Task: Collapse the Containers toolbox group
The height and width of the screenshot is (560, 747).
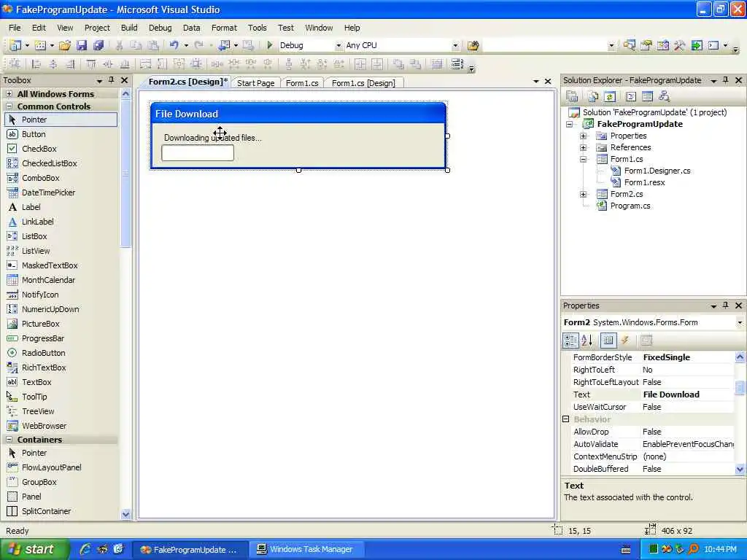Action: 9,440
